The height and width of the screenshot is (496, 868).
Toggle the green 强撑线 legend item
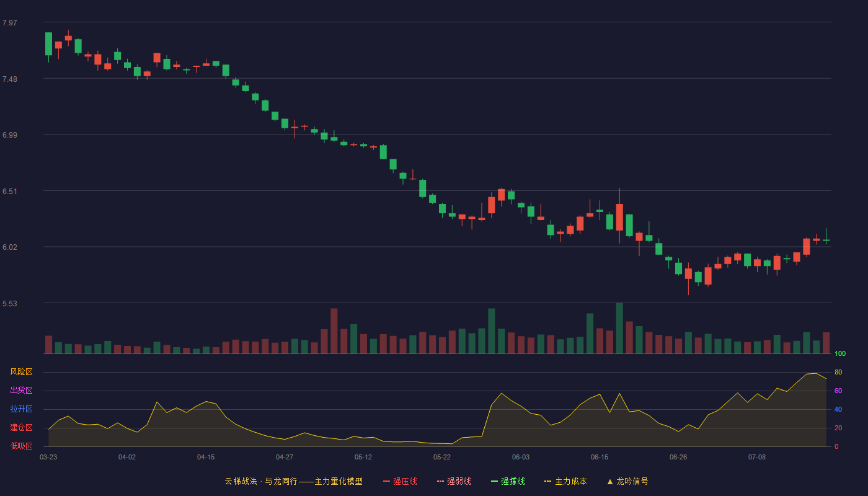(x=508, y=481)
